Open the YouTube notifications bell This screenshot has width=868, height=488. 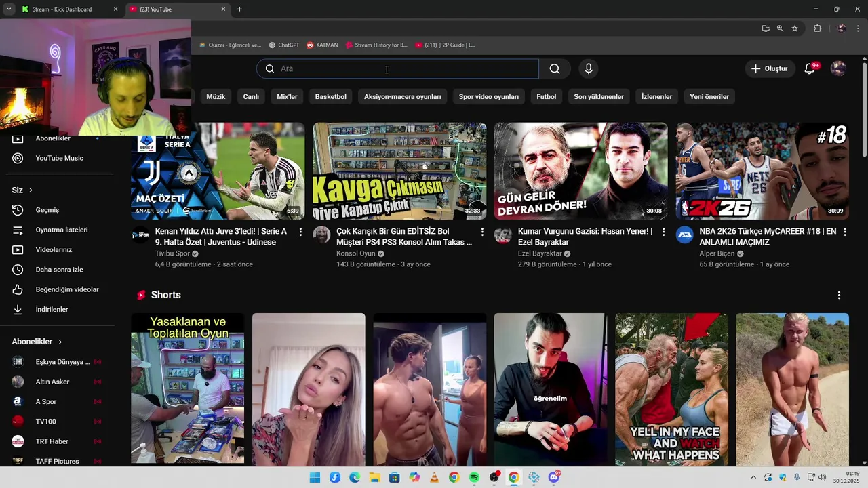click(x=809, y=68)
